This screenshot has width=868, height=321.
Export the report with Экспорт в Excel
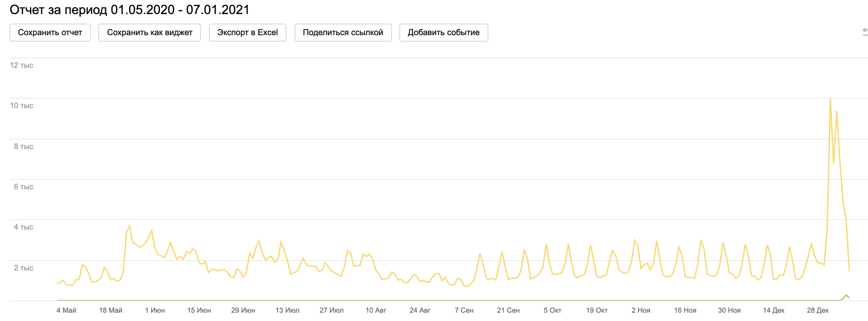coord(248,33)
